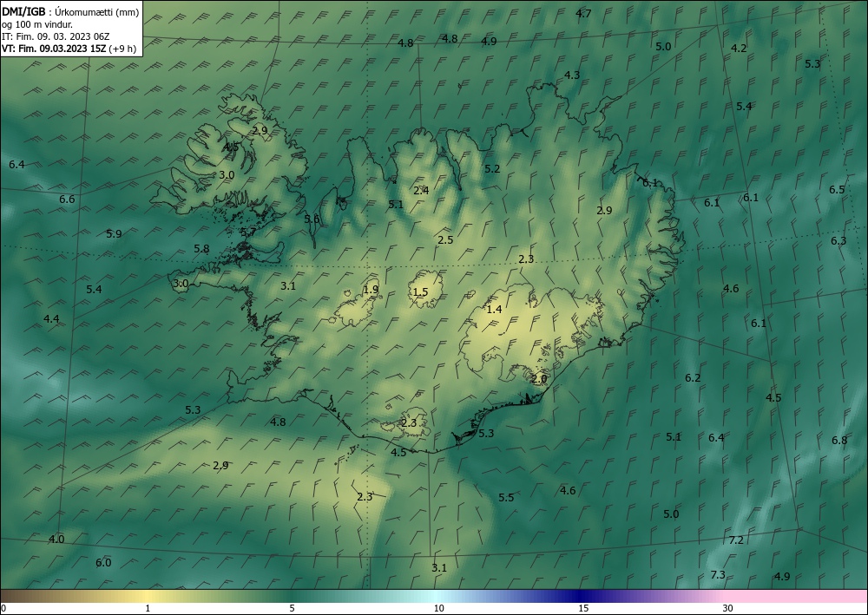Click the glacier value 1.4
868x615 pixels.
pos(494,310)
